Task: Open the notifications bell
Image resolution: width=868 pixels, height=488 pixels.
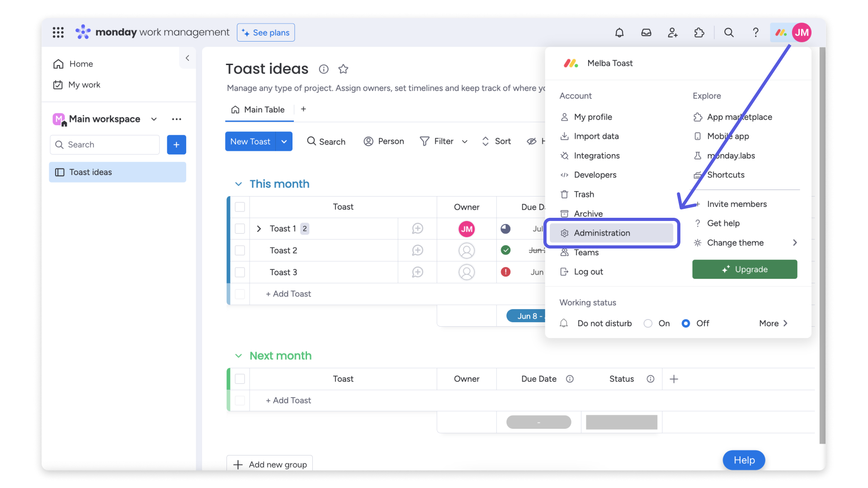Action: coord(619,33)
